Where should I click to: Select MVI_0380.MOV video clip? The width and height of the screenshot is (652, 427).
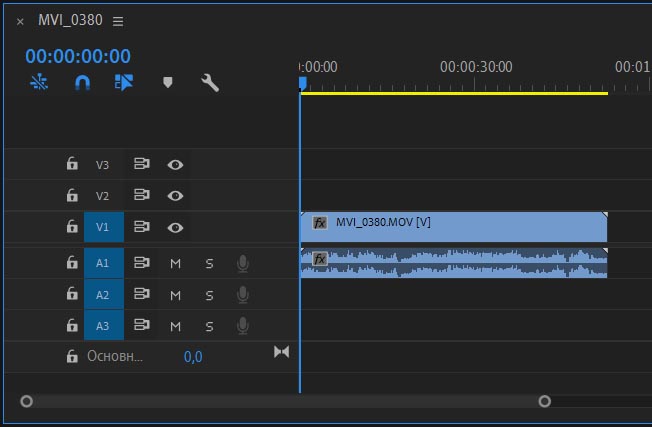click(x=454, y=227)
